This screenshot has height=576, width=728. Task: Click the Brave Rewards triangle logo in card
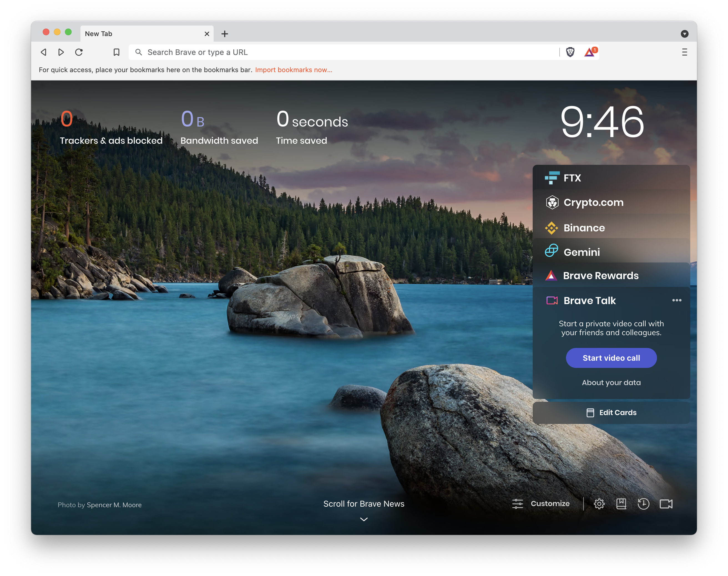point(551,276)
